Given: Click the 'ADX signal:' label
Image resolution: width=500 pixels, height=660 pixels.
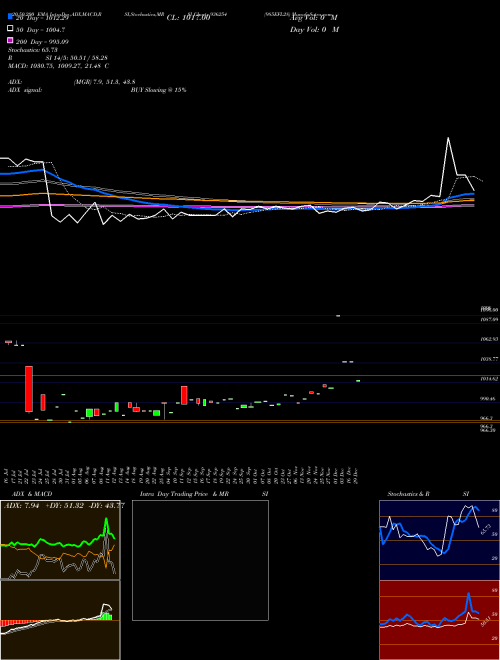Looking at the screenshot, I should tap(25, 90).
